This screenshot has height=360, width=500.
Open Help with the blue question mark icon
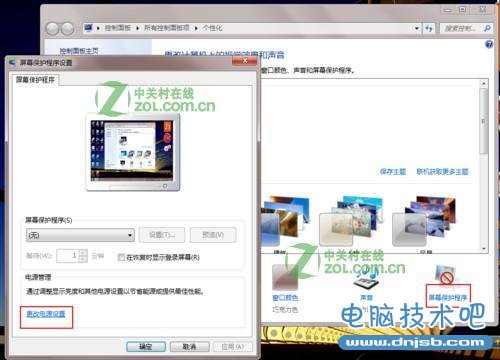tap(489, 44)
